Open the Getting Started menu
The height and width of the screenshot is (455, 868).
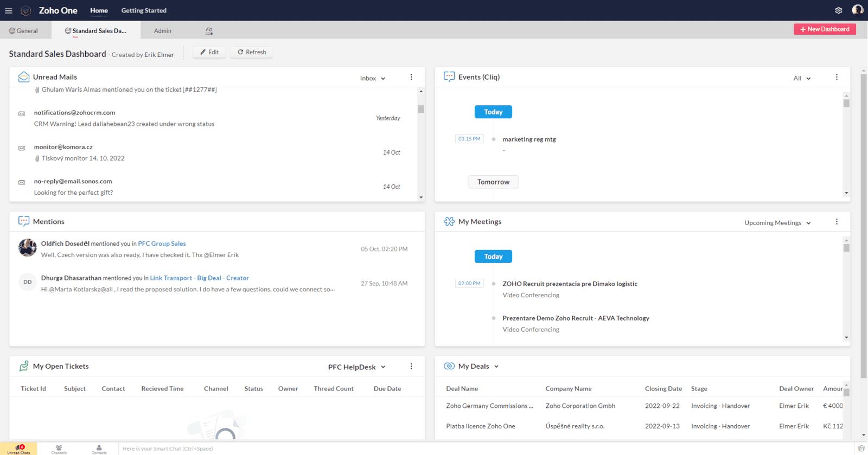(x=144, y=10)
